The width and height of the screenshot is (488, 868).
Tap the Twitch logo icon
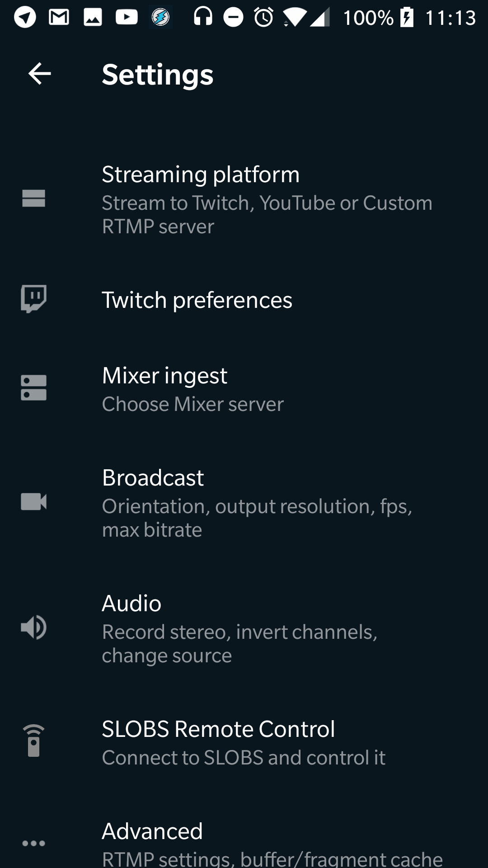[34, 299]
